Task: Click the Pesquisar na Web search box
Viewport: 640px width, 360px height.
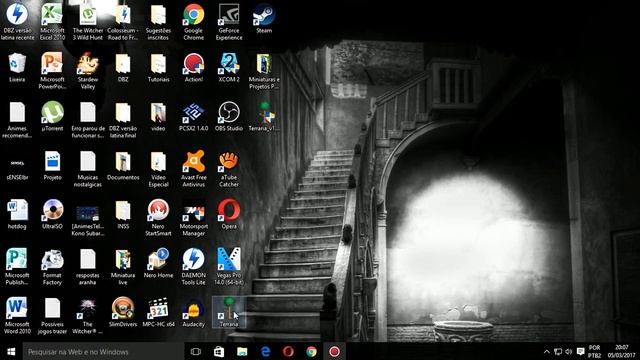Action: click(103, 351)
